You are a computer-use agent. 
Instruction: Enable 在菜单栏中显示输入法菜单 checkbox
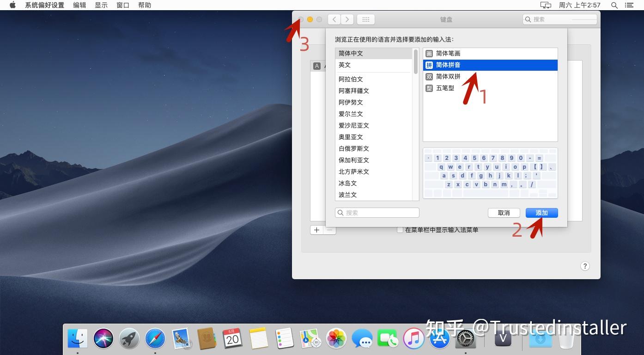point(400,230)
